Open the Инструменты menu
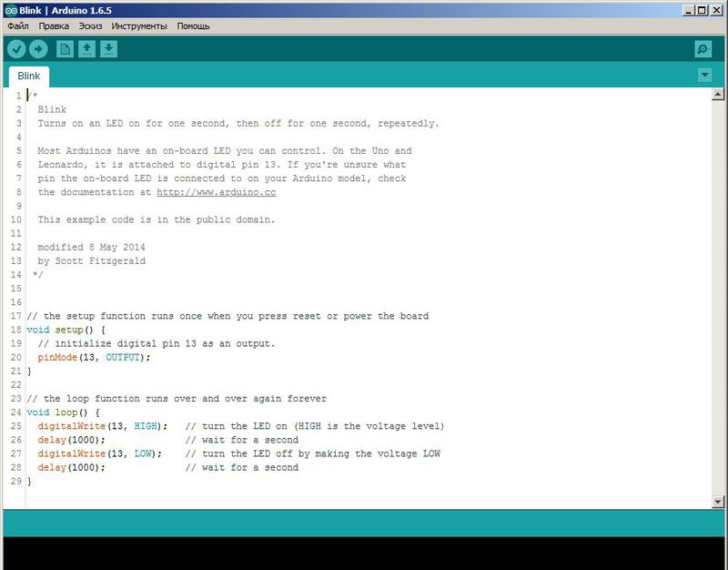The image size is (728, 570). coord(139,26)
